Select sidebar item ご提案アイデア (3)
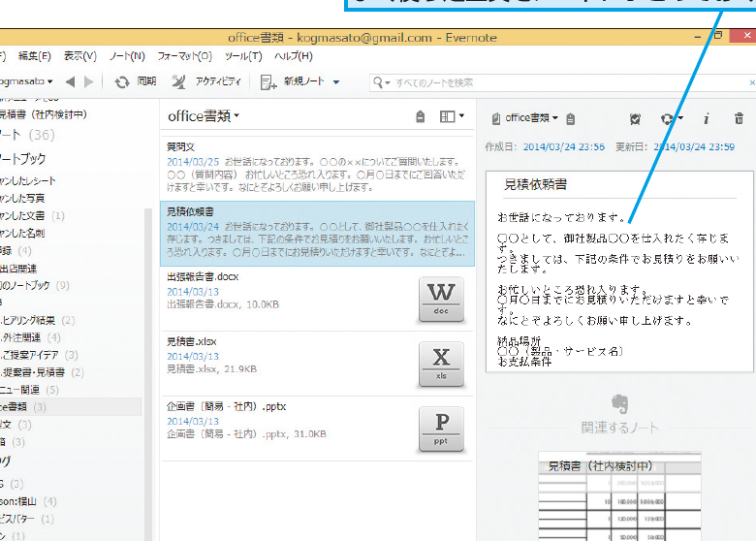This screenshot has height=541, width=756. [39, 355]
